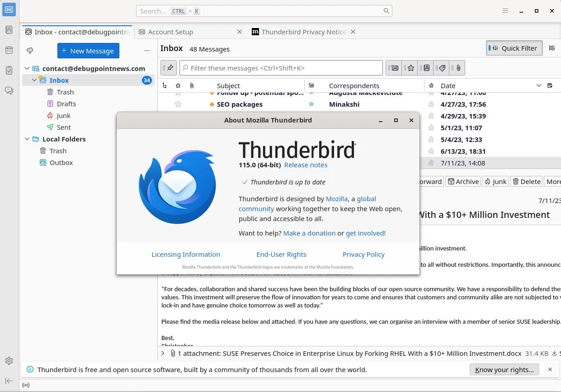
Task: Toggle the Unread messages quick filter
Action: click(395, 68)
